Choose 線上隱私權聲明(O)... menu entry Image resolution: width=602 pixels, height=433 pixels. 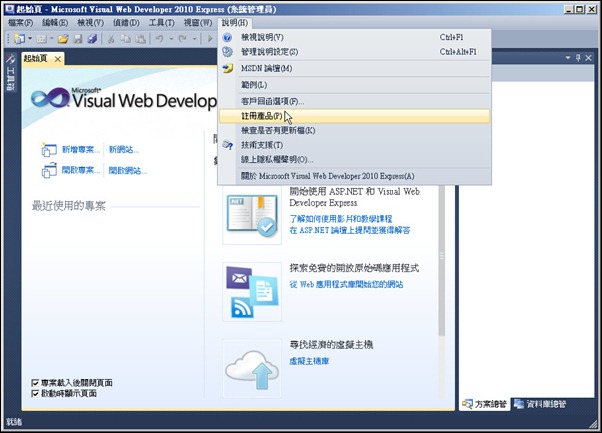pos(355,160)
